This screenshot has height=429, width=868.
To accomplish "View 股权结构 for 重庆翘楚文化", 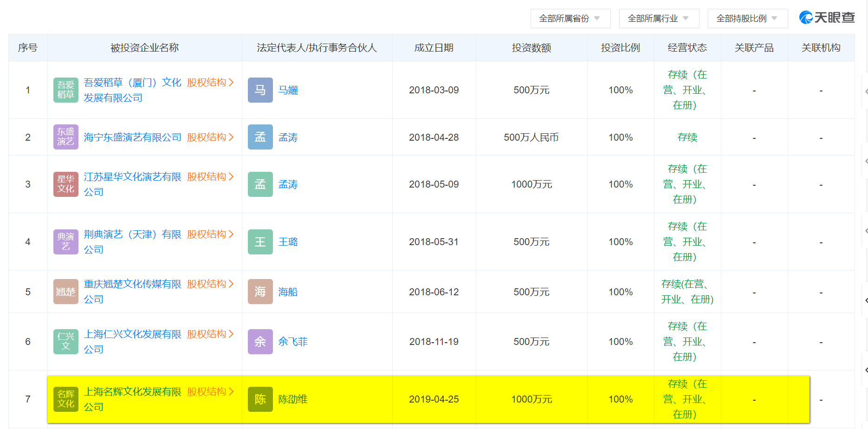I will tap(210, 284).
